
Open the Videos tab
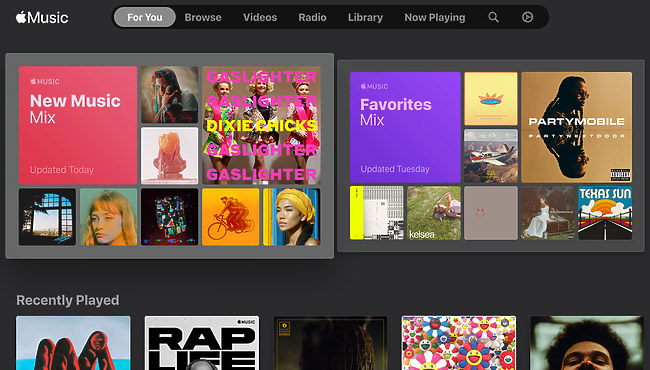click(260, 17)
